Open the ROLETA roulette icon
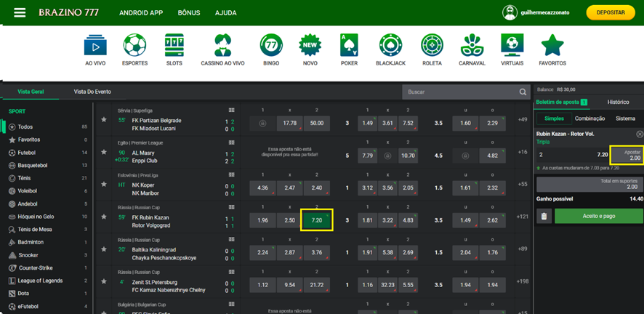644x314 pixels. [x=432, y=45]
